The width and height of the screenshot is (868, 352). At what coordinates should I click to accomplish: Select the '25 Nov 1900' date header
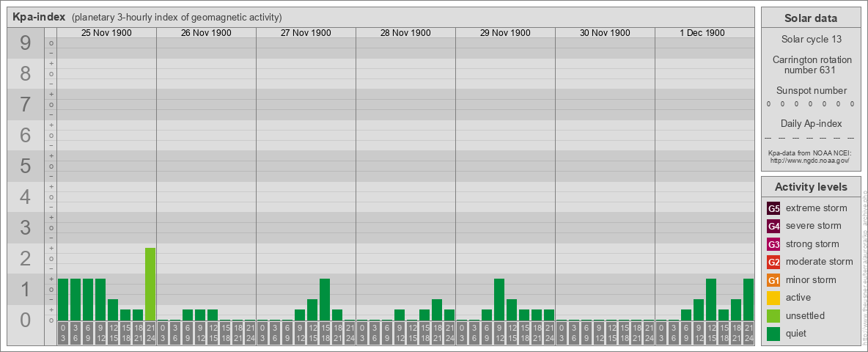tap(106, 33)
